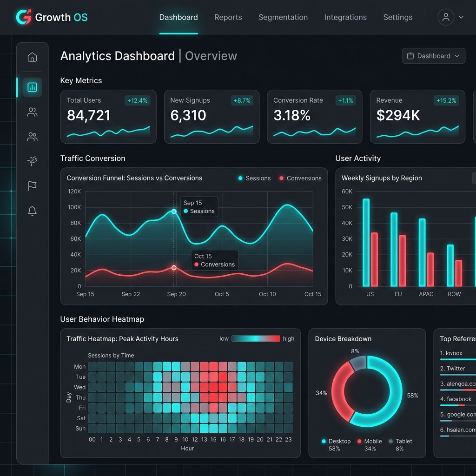476x476 pixels.
Task: Toggle Sessions series in chart legend
Action: pos(254,178)
